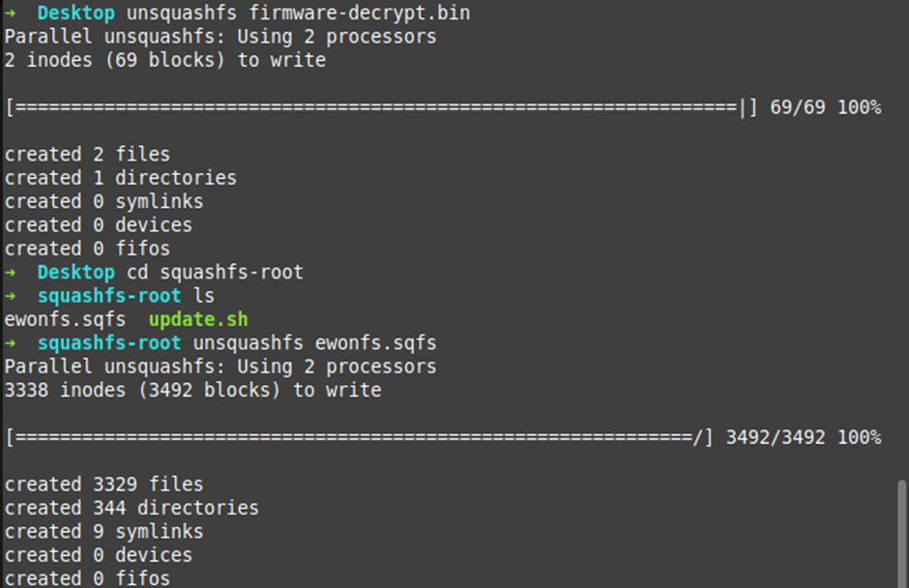Click the '3338 inodes (3492 blocks)' line
This screenshot has height=588, width=909.
(192, 391)
